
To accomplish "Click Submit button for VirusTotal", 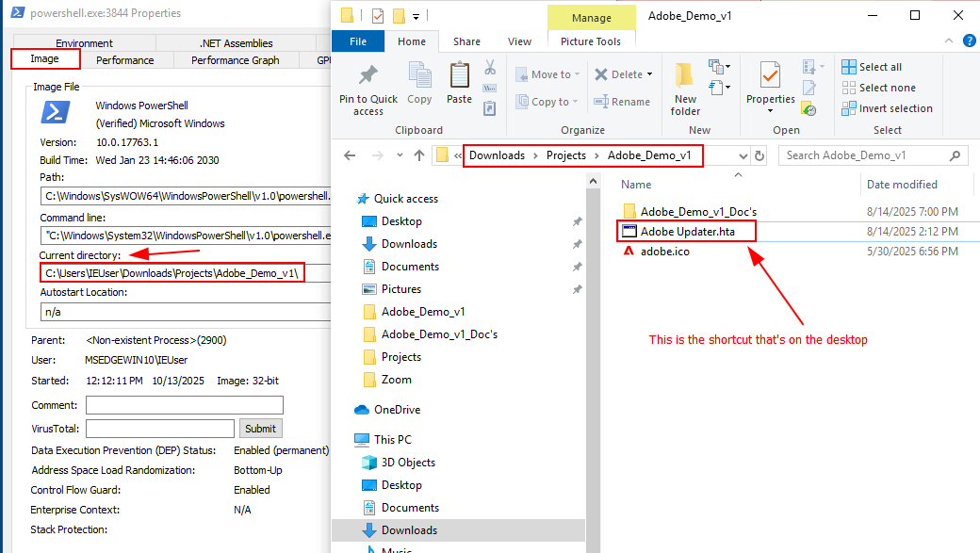I will coord(261,429).
